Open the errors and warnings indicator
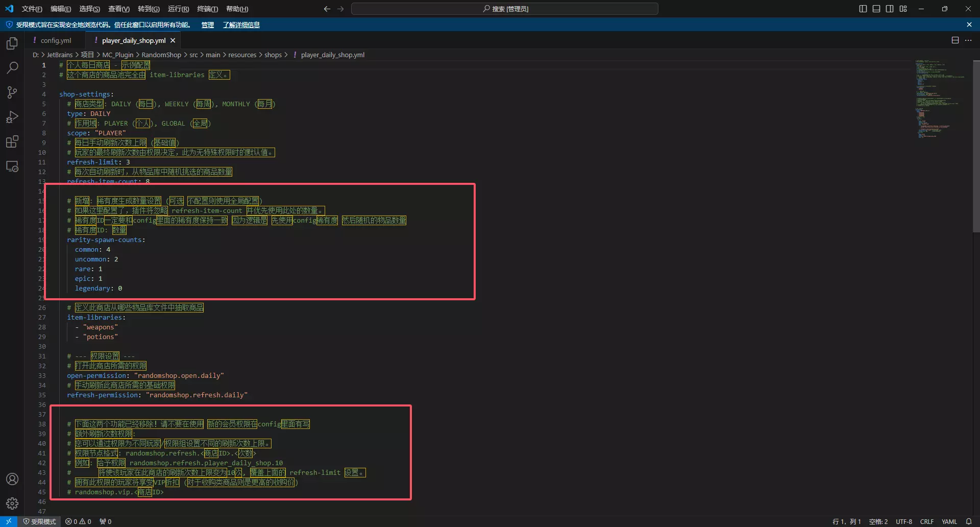The width and height of the screenshot is (980, 527). click(x=78, y=521)
